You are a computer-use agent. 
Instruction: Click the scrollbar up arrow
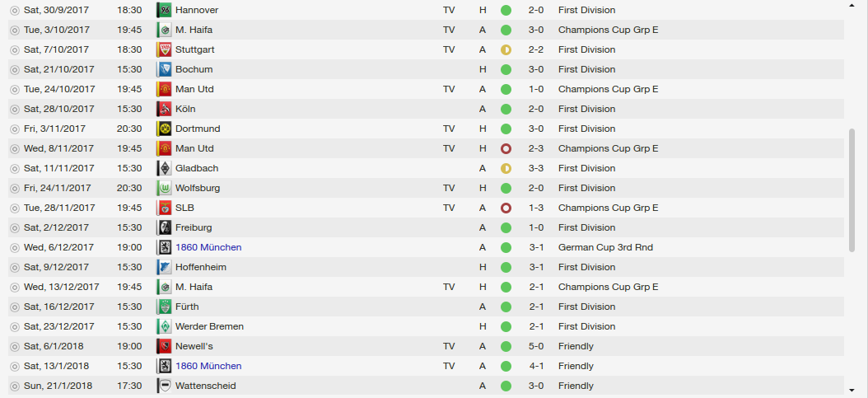[x=852, y=5]
